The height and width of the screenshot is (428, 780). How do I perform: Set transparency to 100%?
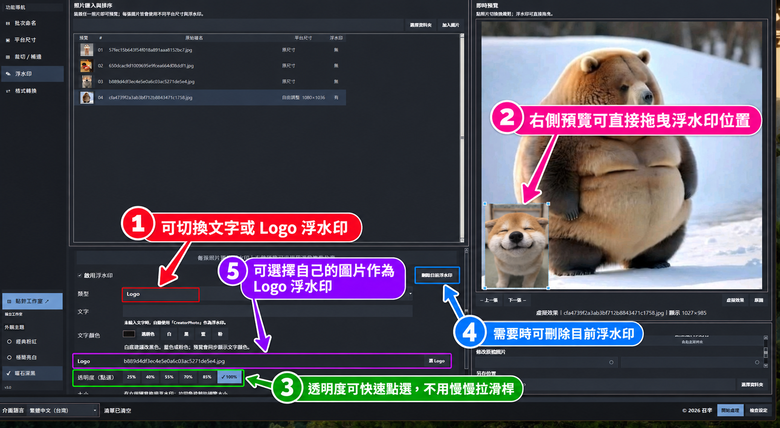(229, 377)
